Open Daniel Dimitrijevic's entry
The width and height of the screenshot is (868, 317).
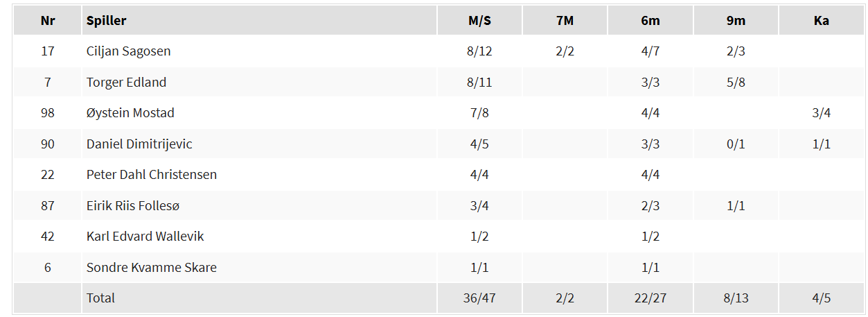click(139, 144)
